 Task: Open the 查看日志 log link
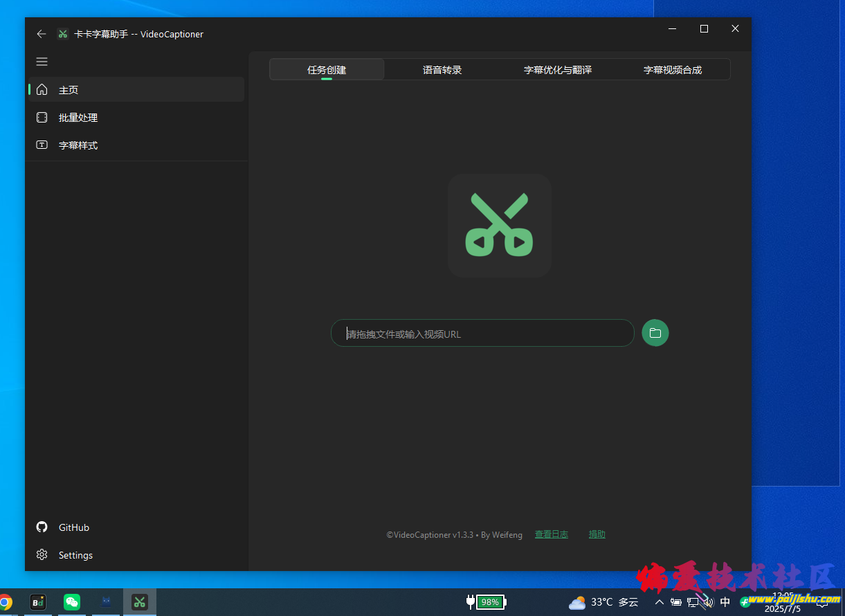click(x=551, y=534)
